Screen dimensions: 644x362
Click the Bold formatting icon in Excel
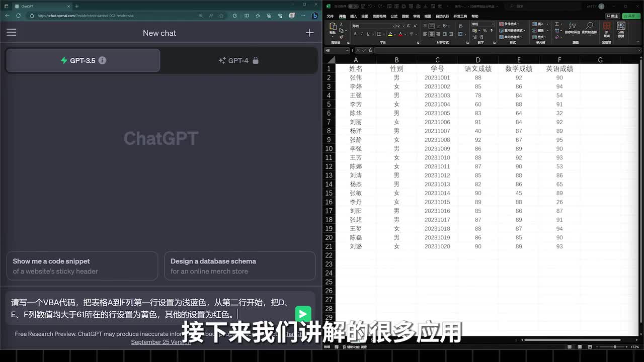355,34
